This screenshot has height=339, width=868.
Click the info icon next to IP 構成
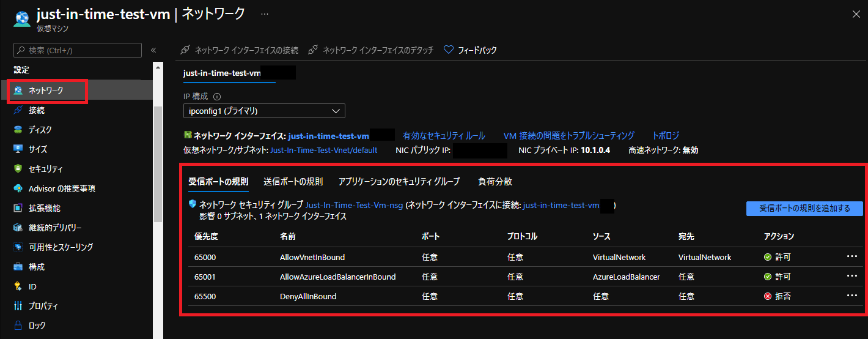(x=217, y=97)
